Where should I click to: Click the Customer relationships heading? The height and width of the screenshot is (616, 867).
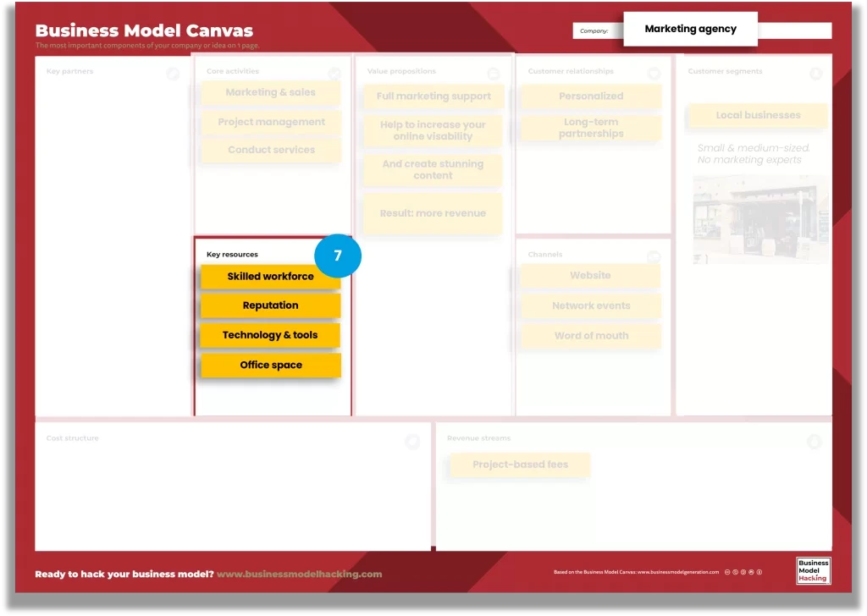pos(571,71)
